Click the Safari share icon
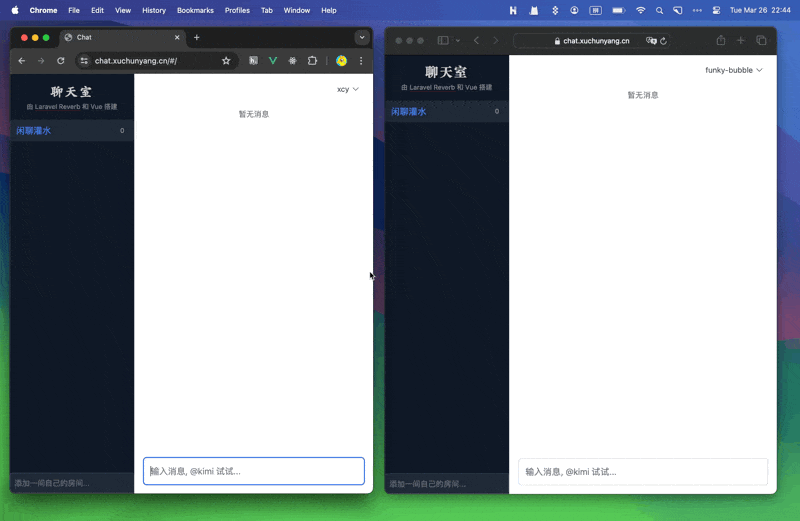The width and height of the screenshot is (800, 521). 720,41
